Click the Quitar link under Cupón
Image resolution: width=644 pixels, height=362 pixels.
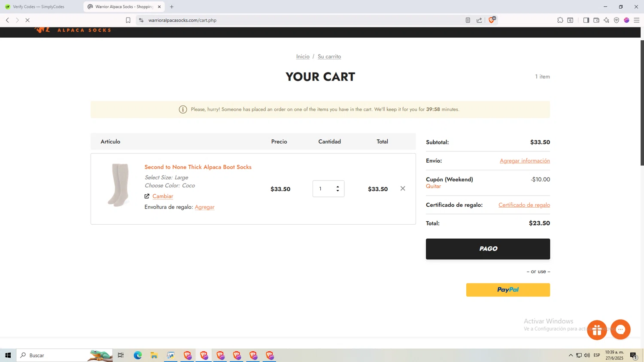(433, 186)
